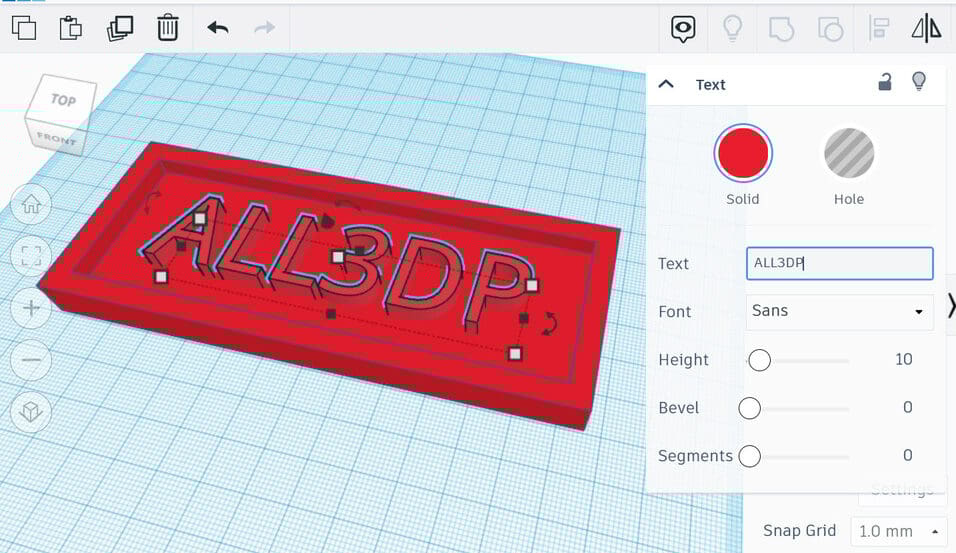Click FRONT face of view cube
Screen dimensions: 956x553
coord(56,139)
